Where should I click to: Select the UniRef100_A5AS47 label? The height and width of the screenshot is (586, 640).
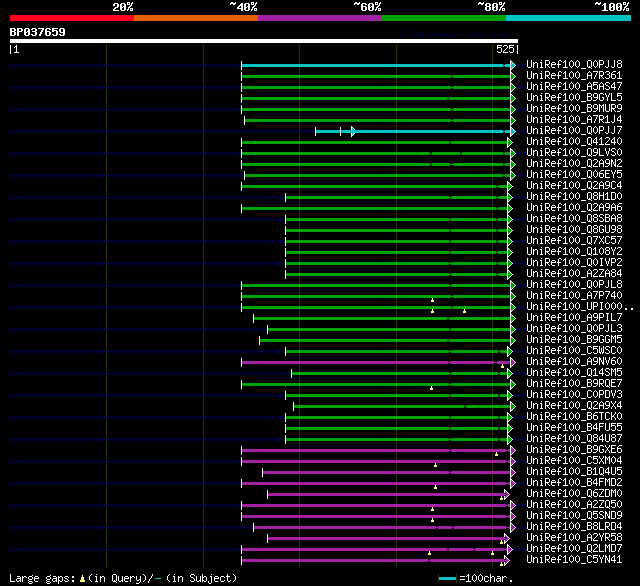coord(574,87)
